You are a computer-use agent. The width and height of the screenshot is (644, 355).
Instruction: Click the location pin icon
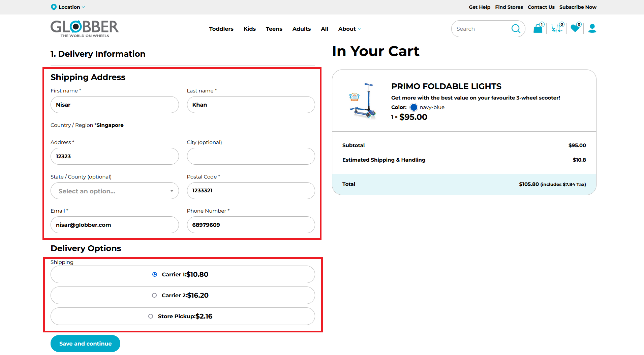click(54, 7)
